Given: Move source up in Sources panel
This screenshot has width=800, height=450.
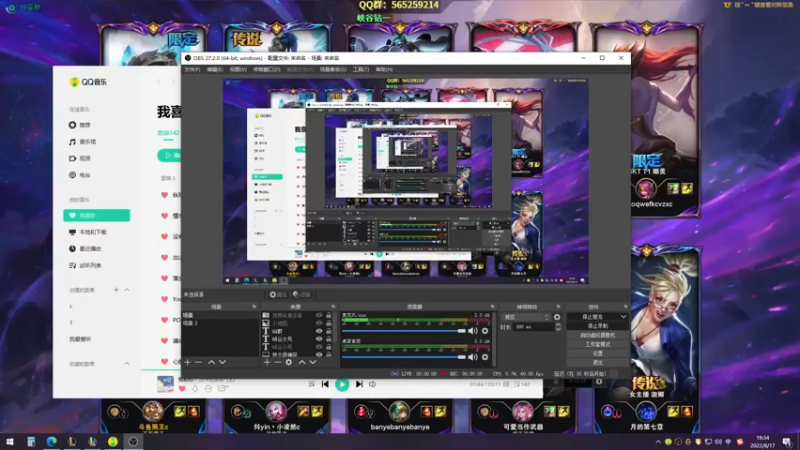Looking at the screenshot, I should [302, 362].
